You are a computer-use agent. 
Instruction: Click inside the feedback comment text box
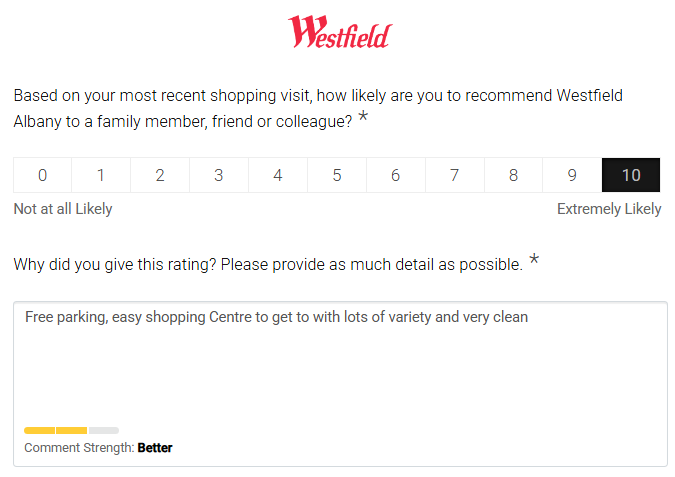pyautogui.click(x=340, y=365)
